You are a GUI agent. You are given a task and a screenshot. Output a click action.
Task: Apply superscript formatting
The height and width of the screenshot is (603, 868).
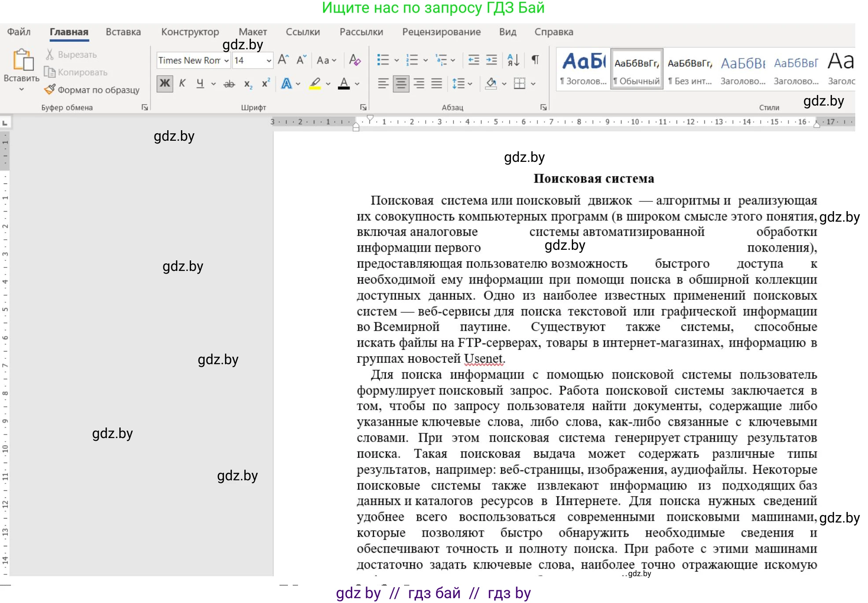tap(264, 83)
